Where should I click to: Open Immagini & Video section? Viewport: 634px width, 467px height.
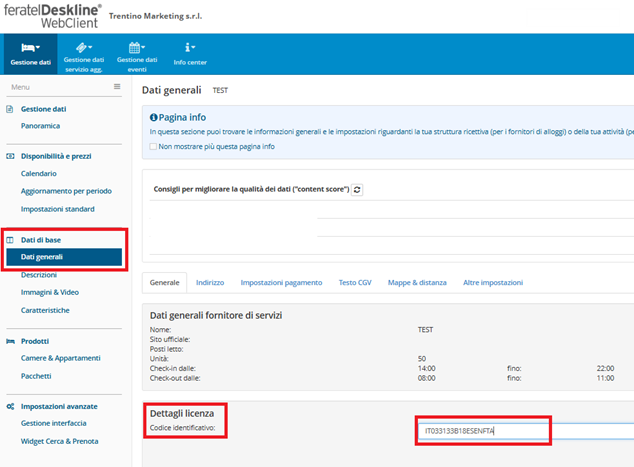tap(50, 292)
